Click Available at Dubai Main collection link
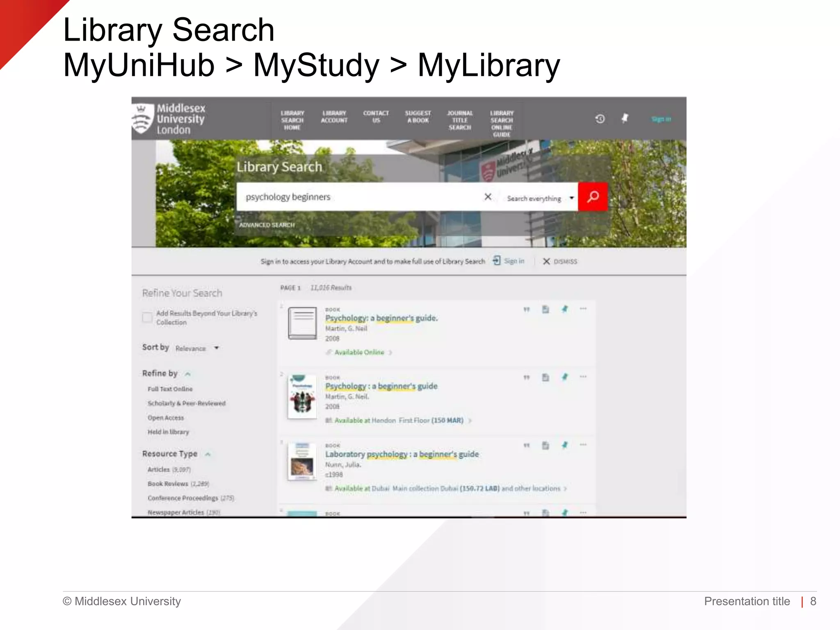 click(x=447, y=488)
